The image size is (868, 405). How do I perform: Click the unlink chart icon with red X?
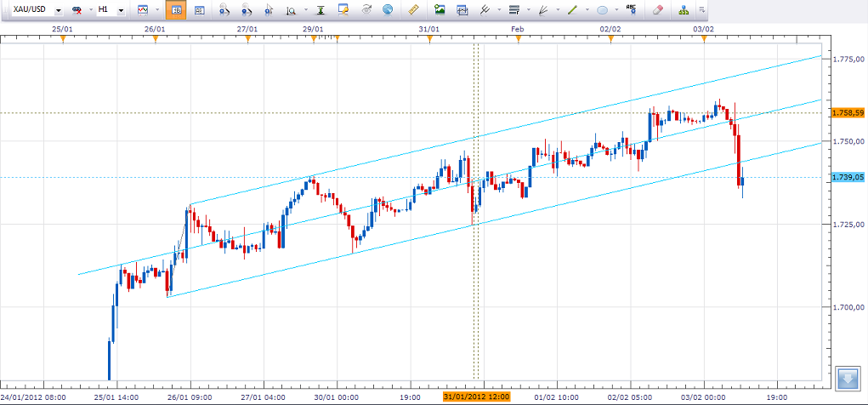click(x=77, y=10)
